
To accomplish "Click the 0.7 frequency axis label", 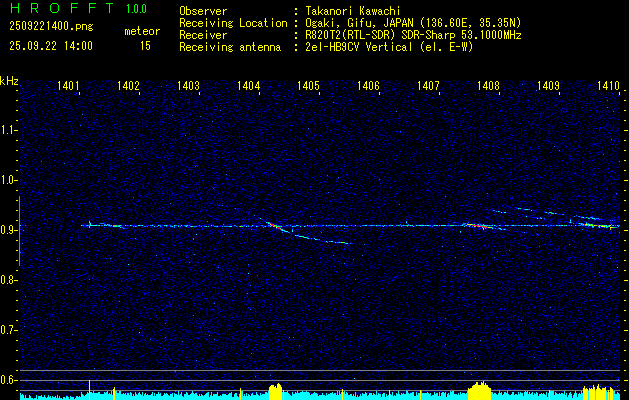I will pyautogui.click(x=9, y=330).
